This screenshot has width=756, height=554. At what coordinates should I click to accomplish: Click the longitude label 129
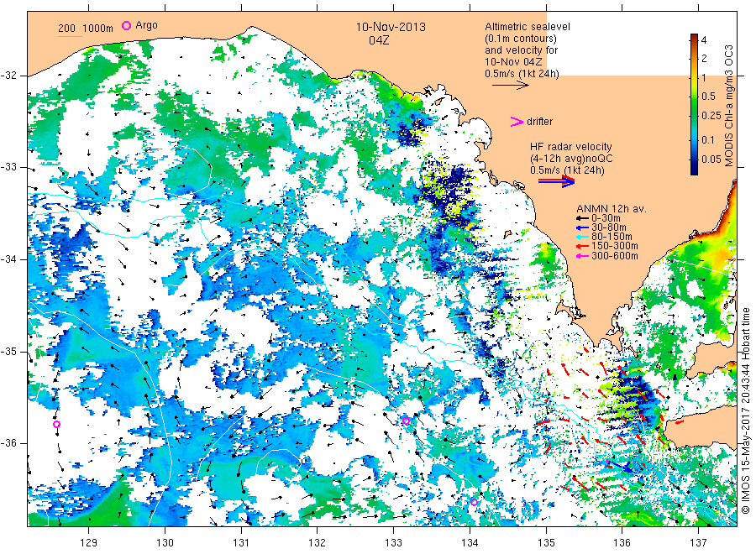[89, 543]
